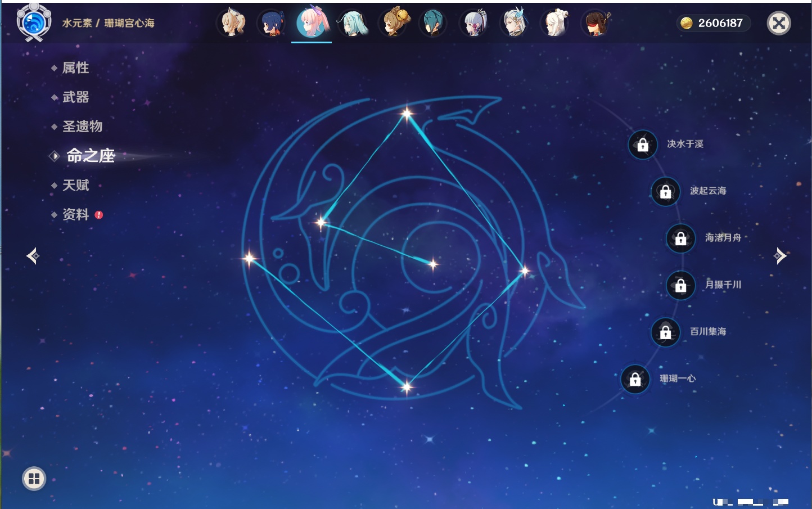Click the constellation label 百川集海
The height and width of the screenshot is (509, 812).
(708, 332)
